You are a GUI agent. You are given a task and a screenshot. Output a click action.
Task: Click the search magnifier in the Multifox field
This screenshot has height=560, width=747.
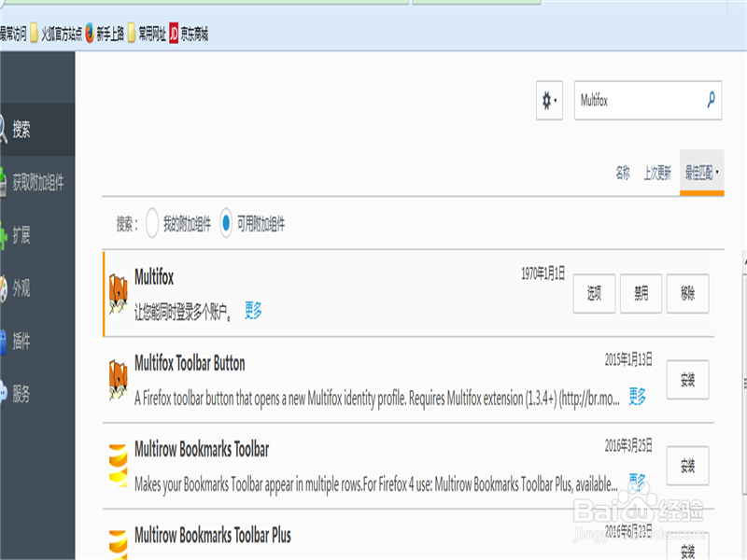711,100
